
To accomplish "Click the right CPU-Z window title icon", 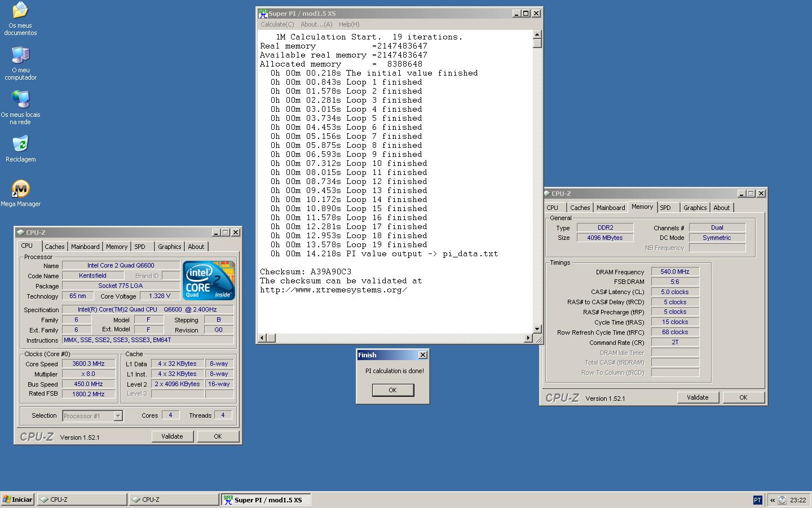I will 547,193.
